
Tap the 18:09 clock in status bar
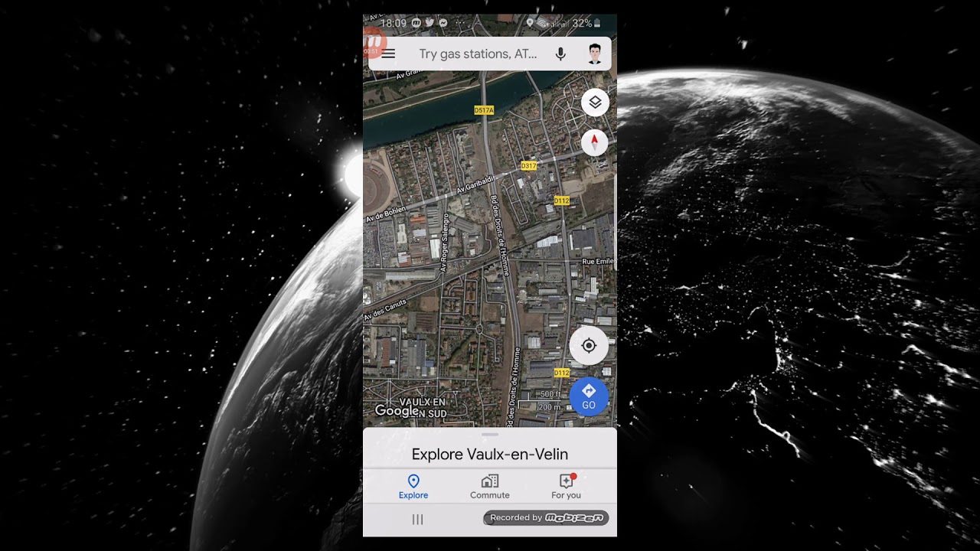tap(394, 23)
